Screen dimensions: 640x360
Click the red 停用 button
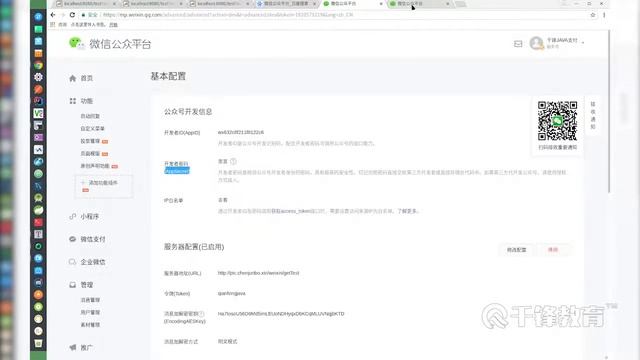pos(553,250)
